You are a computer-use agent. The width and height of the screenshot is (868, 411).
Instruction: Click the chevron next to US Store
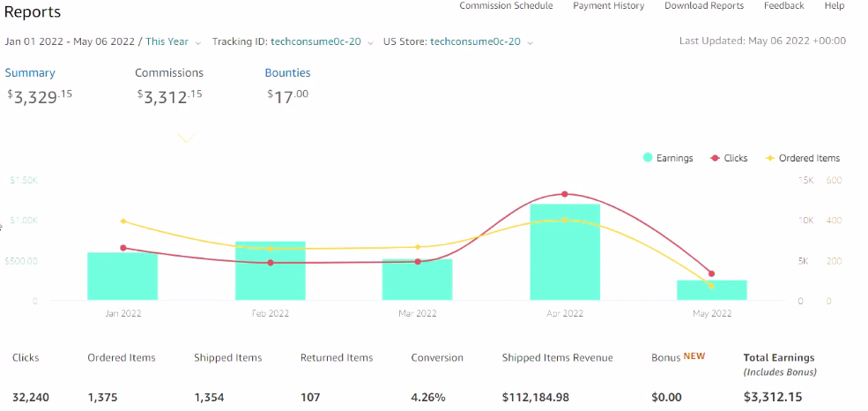[530, 42]
